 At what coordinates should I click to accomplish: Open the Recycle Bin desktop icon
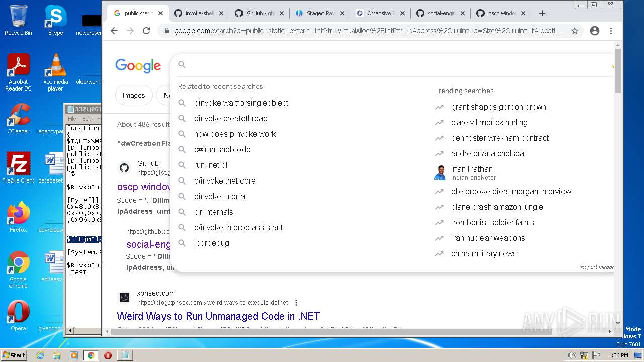(x=18, y=20)
